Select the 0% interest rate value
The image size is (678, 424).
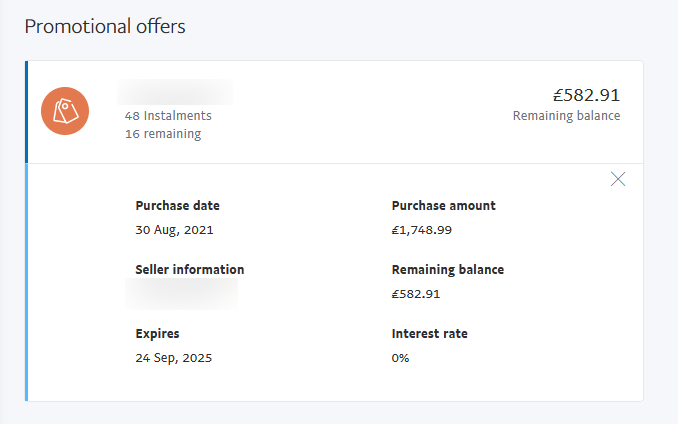(x=400, y=358)
